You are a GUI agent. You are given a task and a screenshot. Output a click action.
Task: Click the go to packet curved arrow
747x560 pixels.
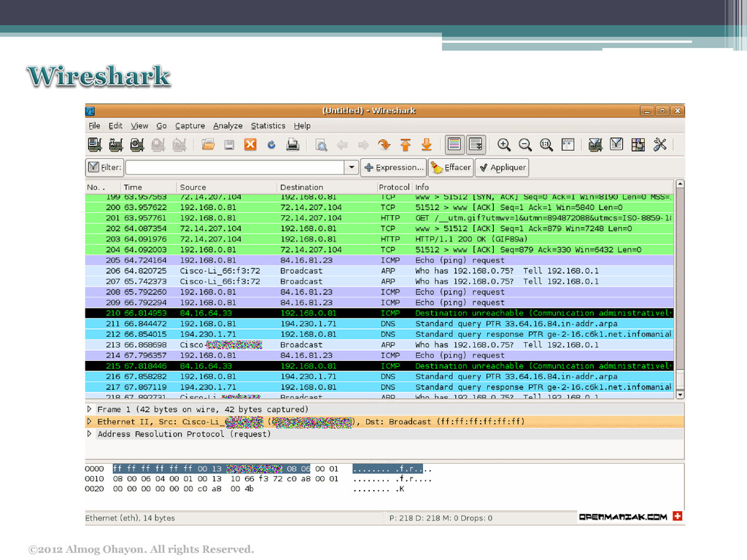tap(384, 144)
